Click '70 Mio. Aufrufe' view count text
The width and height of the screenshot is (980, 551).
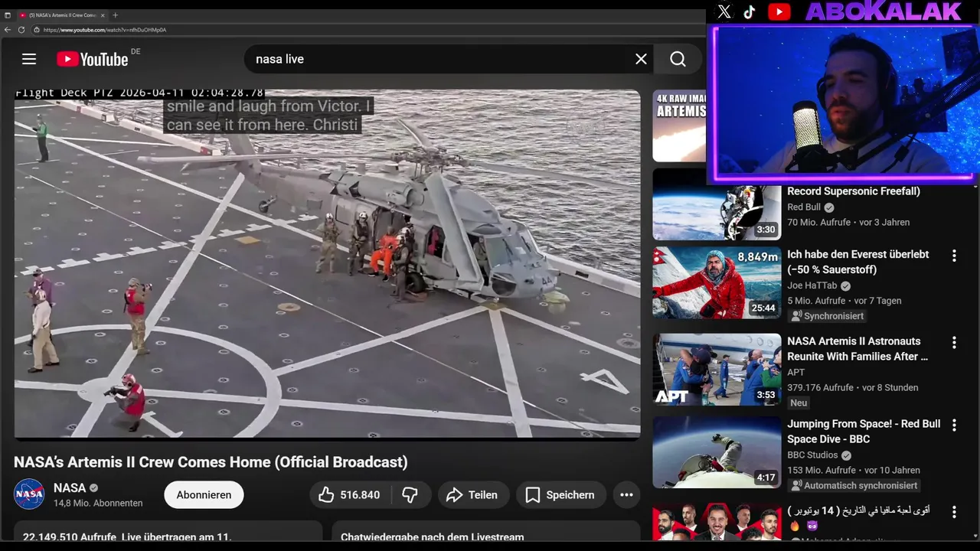point(818,223)
